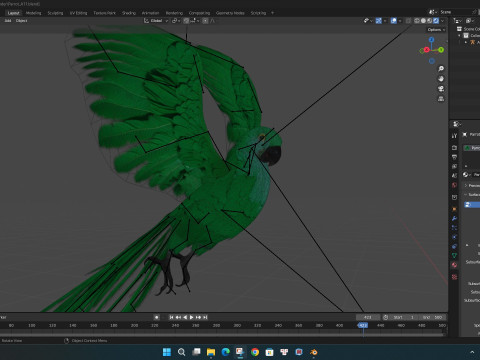Toggle auto keying record button
The height and width of the screenshot is (360, 480).
[x=157, y=317]
